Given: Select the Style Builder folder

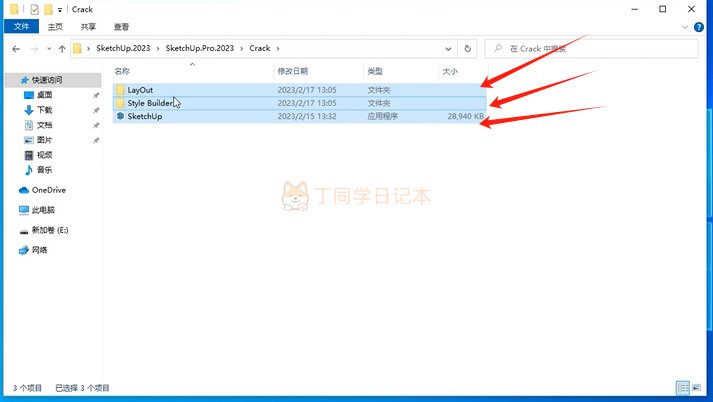Looking at the screenshot, I should click(299, 103).
